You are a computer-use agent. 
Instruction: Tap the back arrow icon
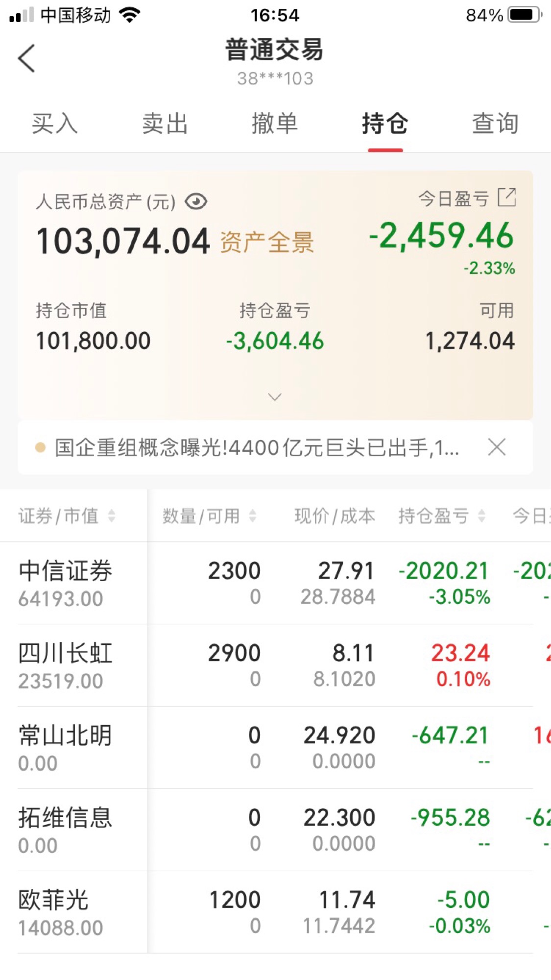click(26, 58)
